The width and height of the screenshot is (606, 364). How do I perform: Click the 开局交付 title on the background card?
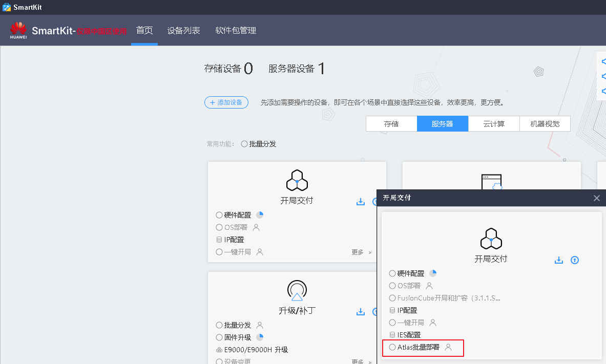[297, 201]
